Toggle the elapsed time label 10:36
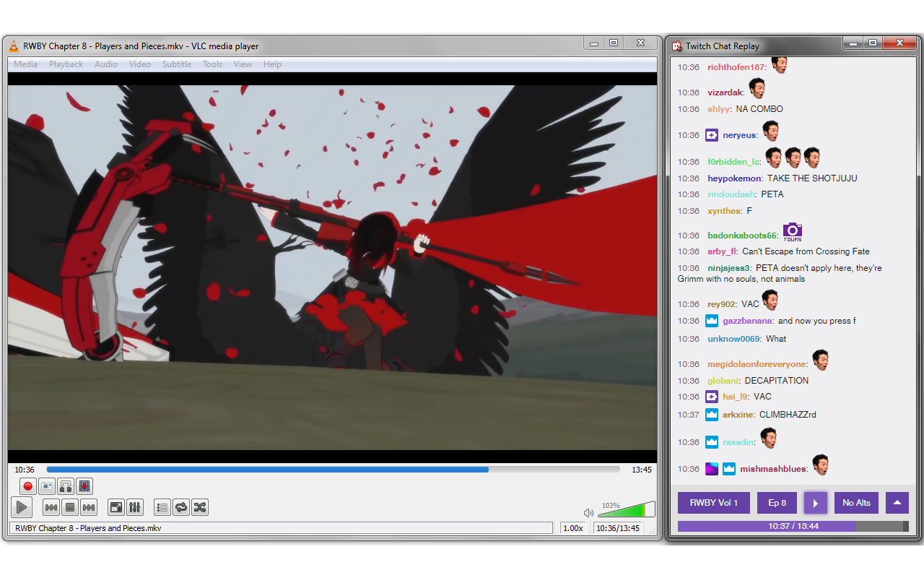Screen dimensions: 924x578 25,470
